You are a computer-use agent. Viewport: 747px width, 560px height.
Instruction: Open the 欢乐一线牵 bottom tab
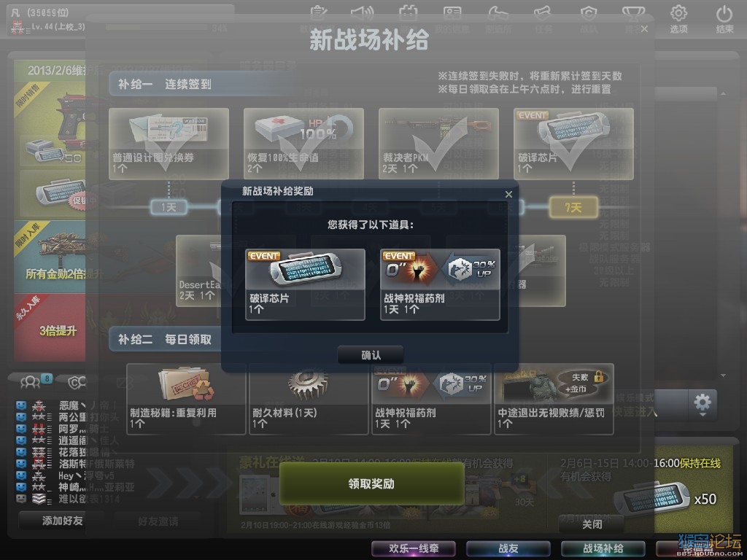[414, 548]
